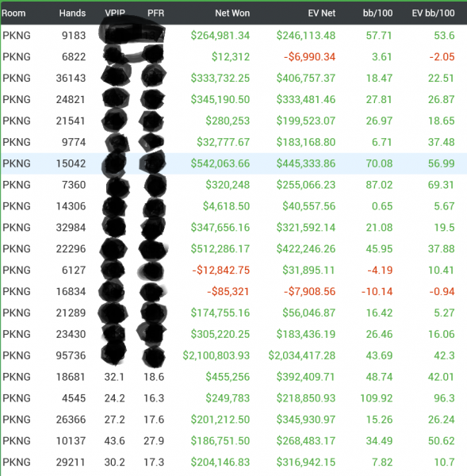
Task: Click the $2,100,803.93 Net Won cell
Action: pyautogui.click(x=216, y=355)
